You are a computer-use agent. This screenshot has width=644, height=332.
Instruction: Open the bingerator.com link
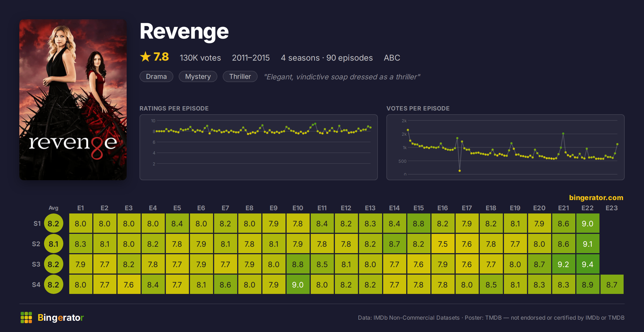pyautogui.click(x=596, y=198)
